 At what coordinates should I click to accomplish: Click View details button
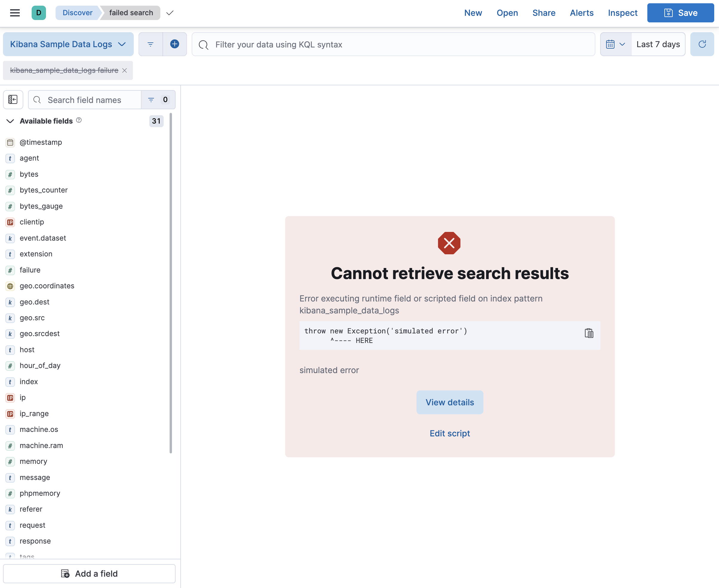(x=450, y=402)
